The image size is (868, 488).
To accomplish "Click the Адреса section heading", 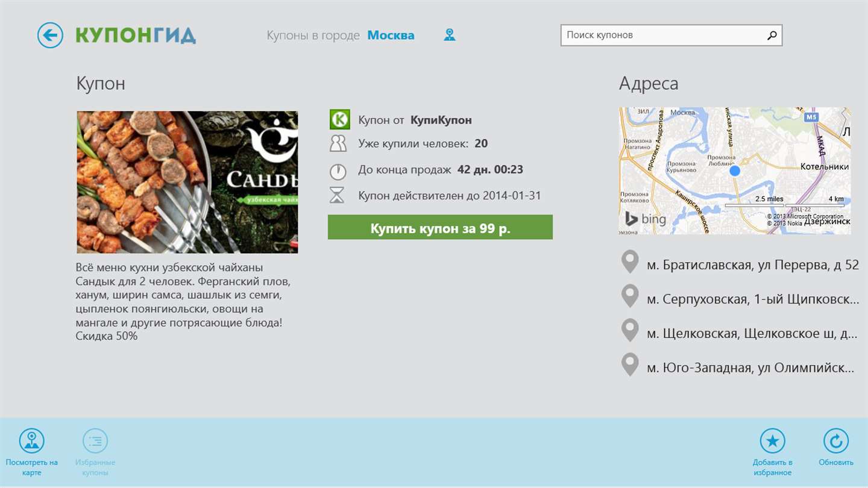I will pos(649,83).
